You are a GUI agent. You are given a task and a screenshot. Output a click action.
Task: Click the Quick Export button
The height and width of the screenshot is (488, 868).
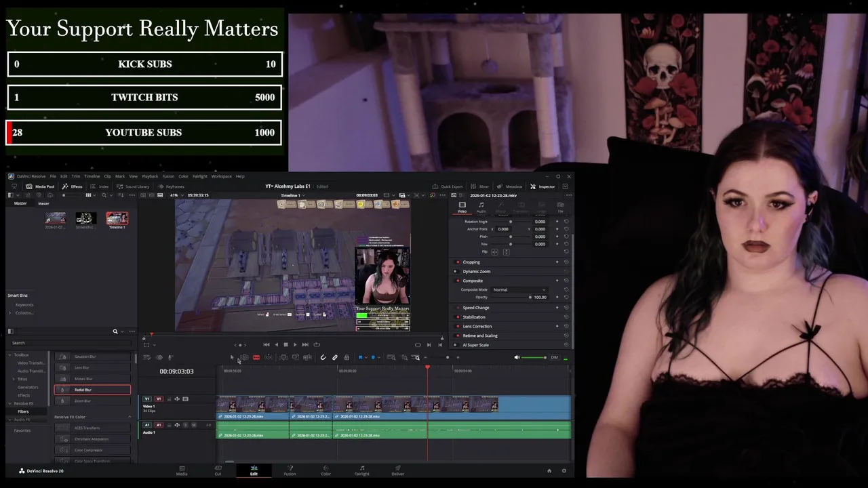[448, 186]
